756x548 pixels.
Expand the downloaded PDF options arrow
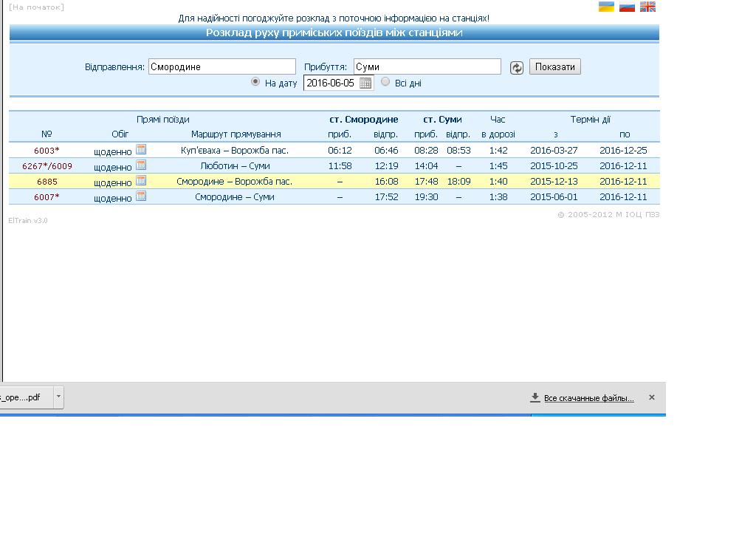pyautogui.click(x=58, y=397)
